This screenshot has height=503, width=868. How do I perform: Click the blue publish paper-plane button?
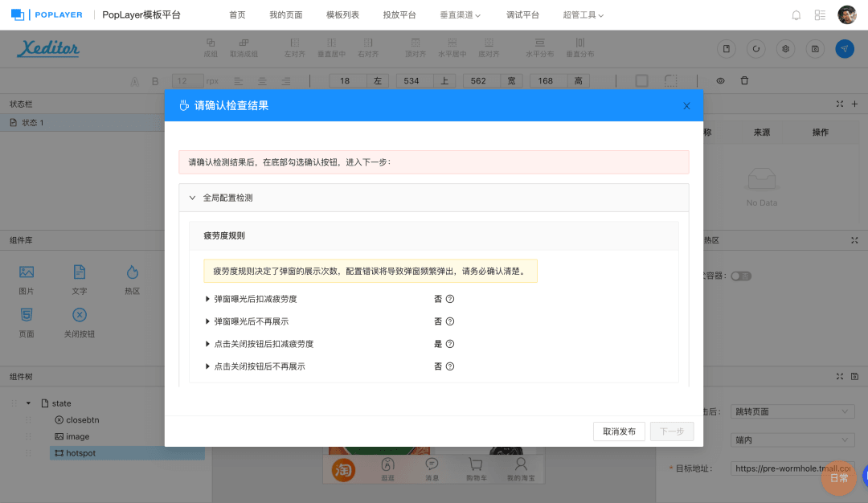844,49
